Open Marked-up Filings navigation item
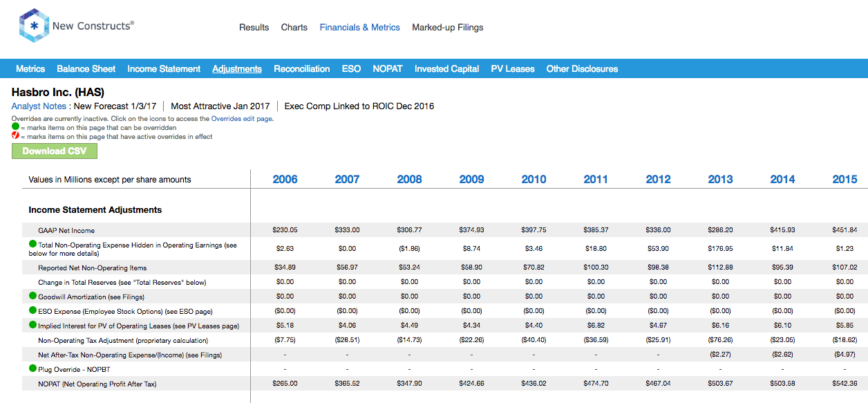The height and width of the screenshot is (403, 868). coord(448,28)
